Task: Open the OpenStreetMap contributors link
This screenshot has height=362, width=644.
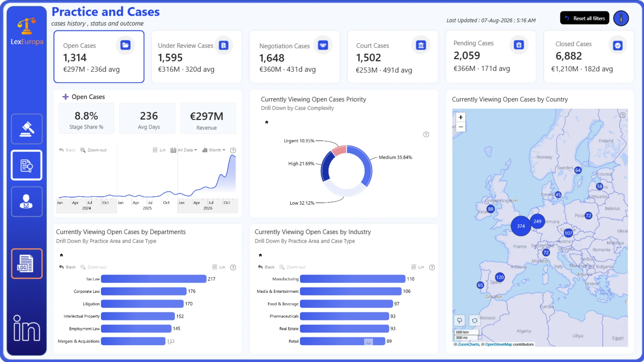Action: [498, 344]
